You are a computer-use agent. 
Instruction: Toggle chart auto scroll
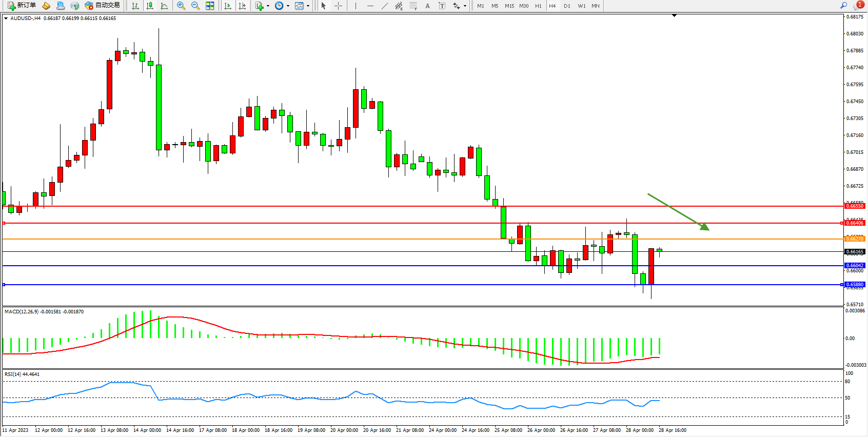pyautogui.click(x=228, y=6)
